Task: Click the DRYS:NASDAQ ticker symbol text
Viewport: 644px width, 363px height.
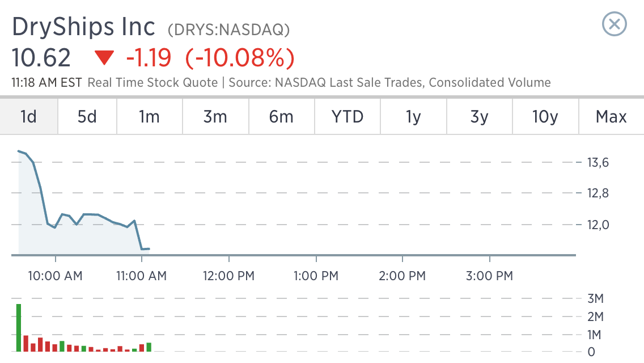Action: 229,29
